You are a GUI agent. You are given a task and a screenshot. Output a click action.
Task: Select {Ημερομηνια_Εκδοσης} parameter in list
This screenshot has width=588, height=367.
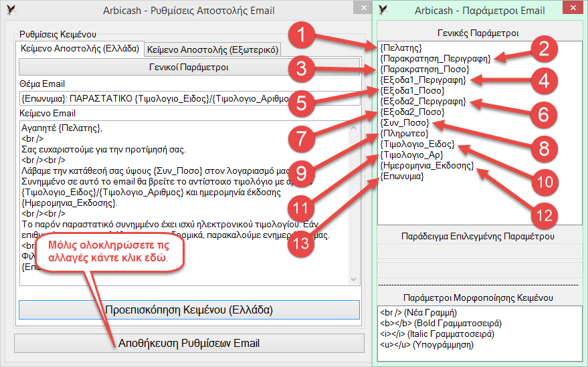pyautogui.click(x=427, y=166)
